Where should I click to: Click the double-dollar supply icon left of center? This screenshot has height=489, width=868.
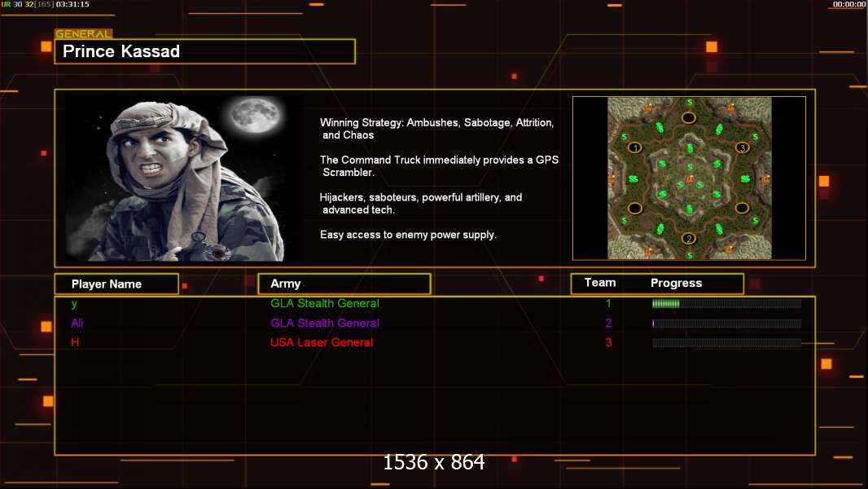(x=633, y=178)
